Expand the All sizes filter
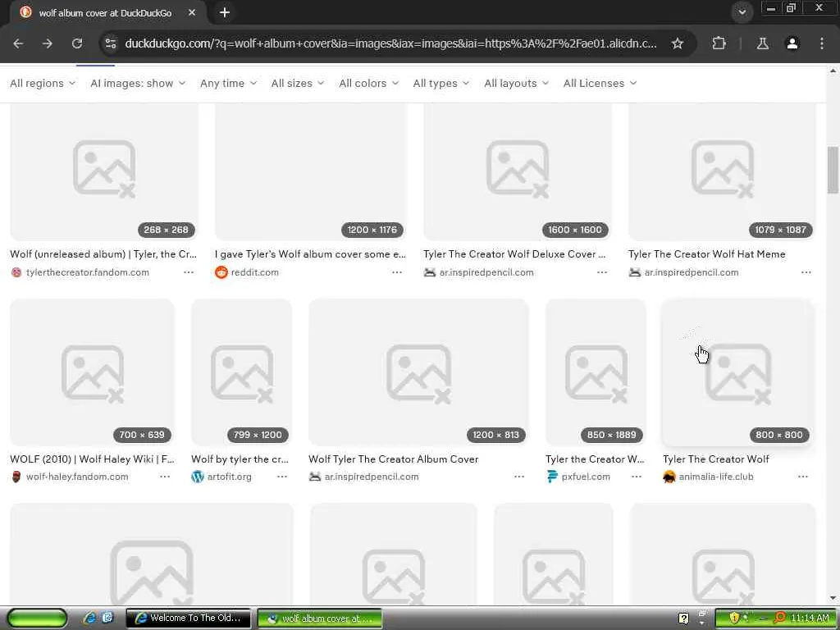 pyautogui.click(x=297, y=83)
